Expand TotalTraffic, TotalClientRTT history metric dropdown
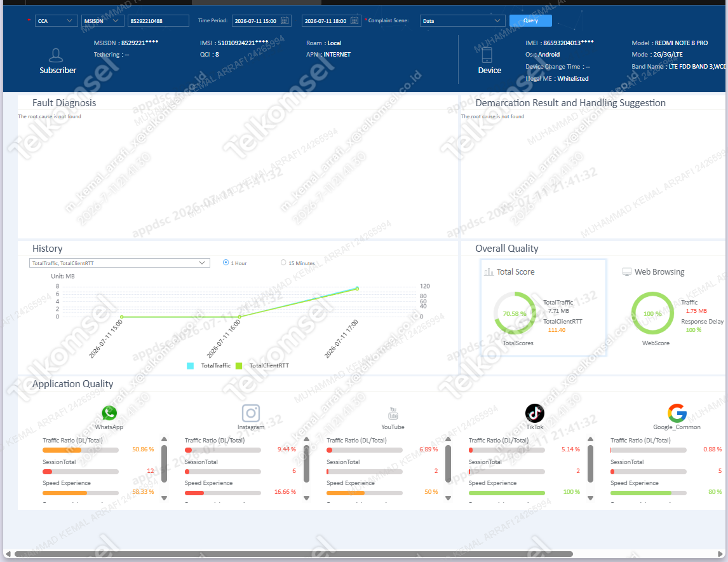728x562 pixels. [119, 263]
